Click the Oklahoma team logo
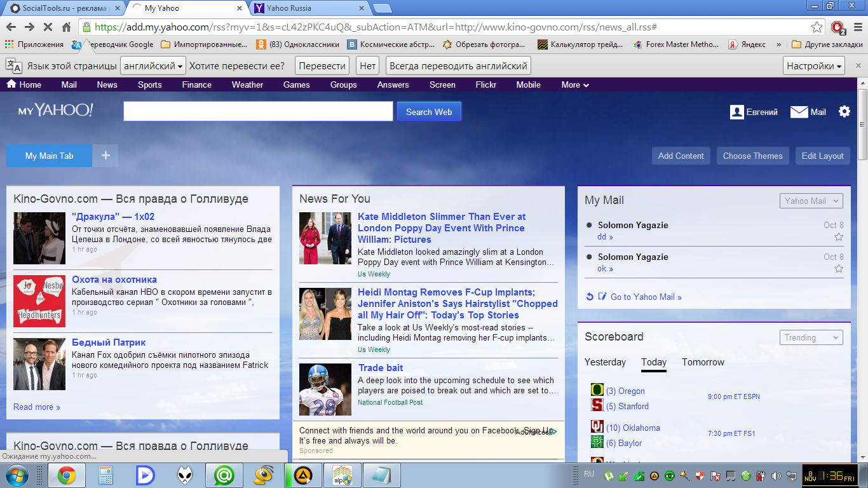 [597, 427]
